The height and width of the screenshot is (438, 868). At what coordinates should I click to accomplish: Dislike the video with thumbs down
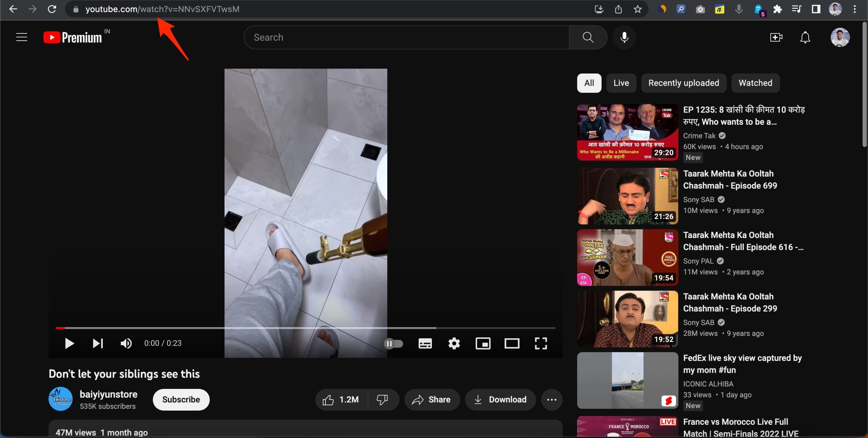[382, 400]
